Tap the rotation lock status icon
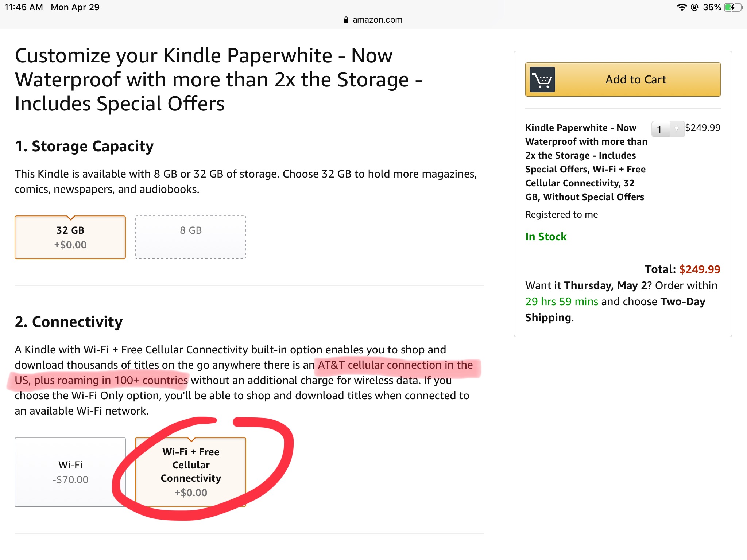This screenshot has width=747, height=560. (x=694, y=7)
